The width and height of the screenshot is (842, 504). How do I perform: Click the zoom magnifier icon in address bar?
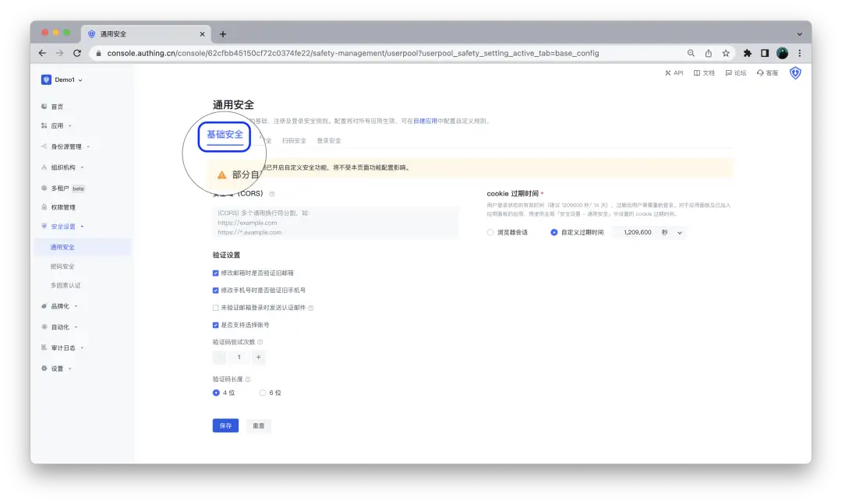(691, 53)
